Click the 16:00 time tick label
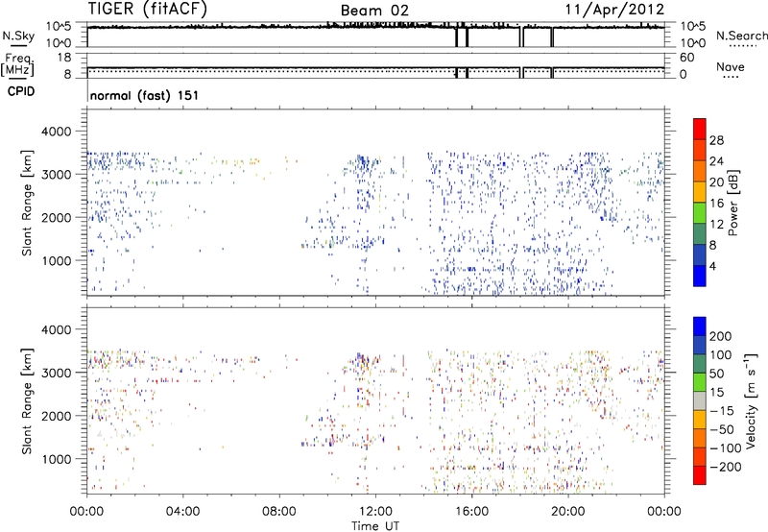This screenshot has height=532, width=768. click(471, 512)
